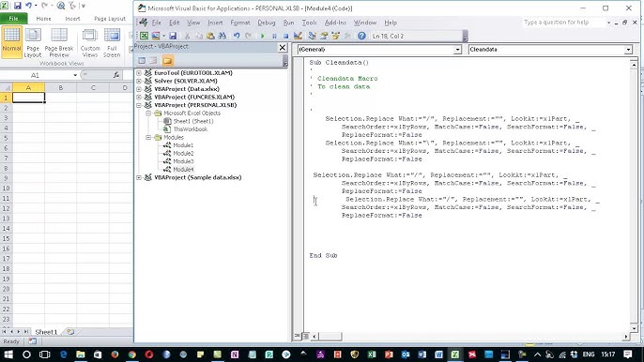The image size is (644, 362).
Task: Collapse the Modules folder in project tree
Action: [x=148, y=138]
